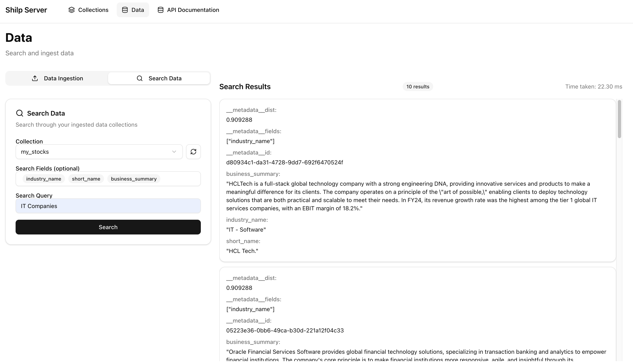Toggle the industry_name search field chip
Screen dimensions: 633x364
coord(43,179)
